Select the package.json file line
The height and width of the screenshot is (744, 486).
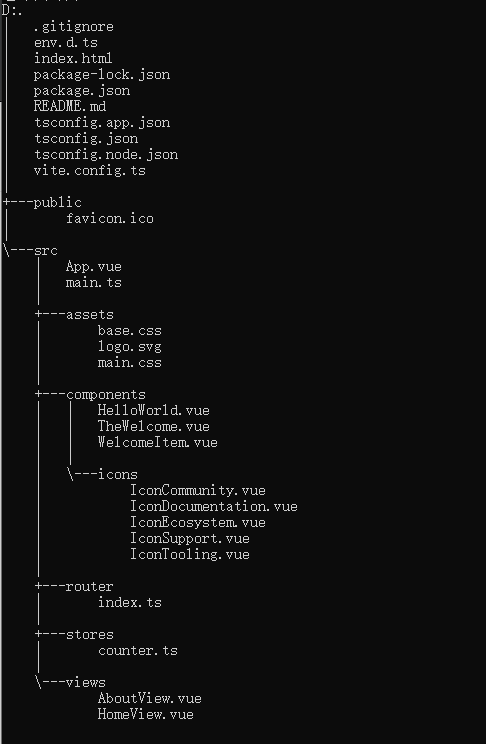coord(82,91)
